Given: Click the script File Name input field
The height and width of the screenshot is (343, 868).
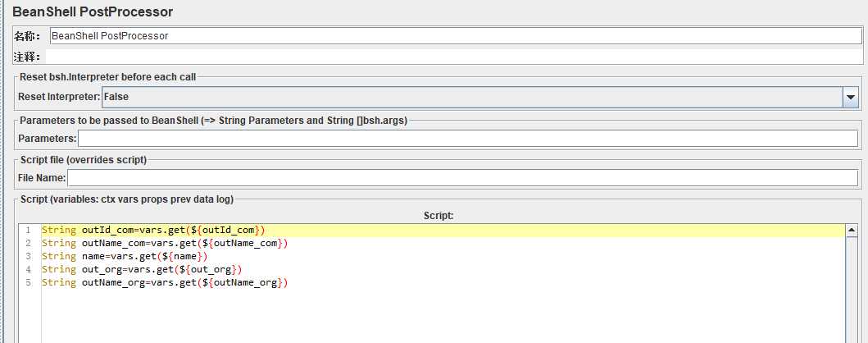Looking at the screenshot, I should tap(462, 178).
